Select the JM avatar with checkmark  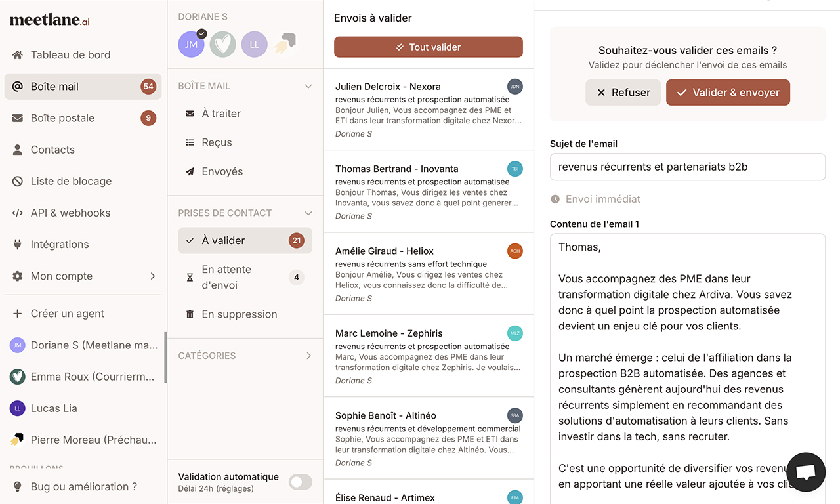coord(191,45)
